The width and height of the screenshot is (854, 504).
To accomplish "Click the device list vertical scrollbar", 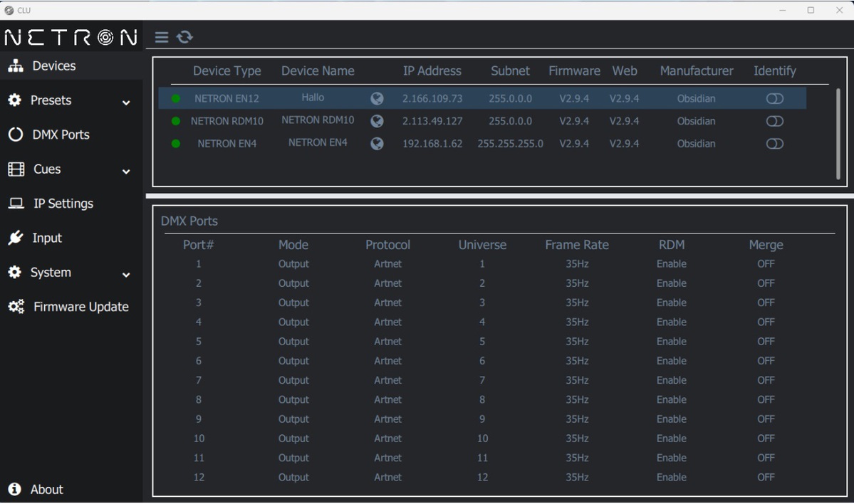I will [x=838, y=133].
